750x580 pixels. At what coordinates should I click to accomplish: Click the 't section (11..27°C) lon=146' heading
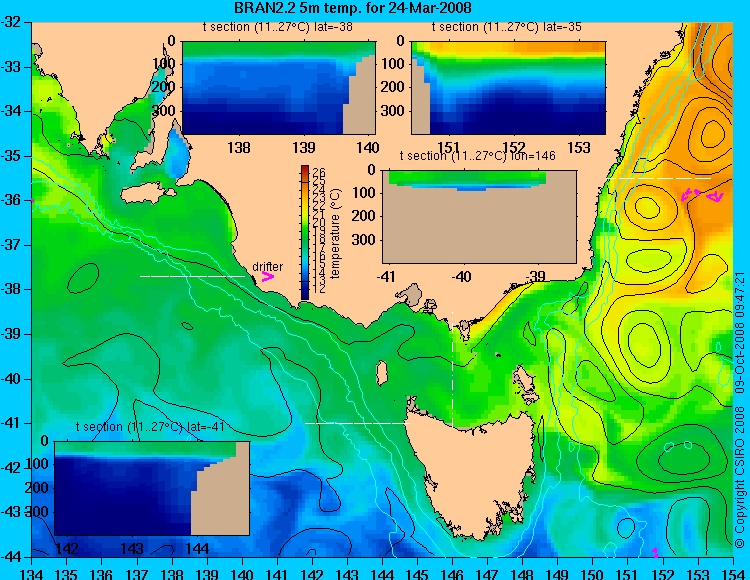point(477,156)
